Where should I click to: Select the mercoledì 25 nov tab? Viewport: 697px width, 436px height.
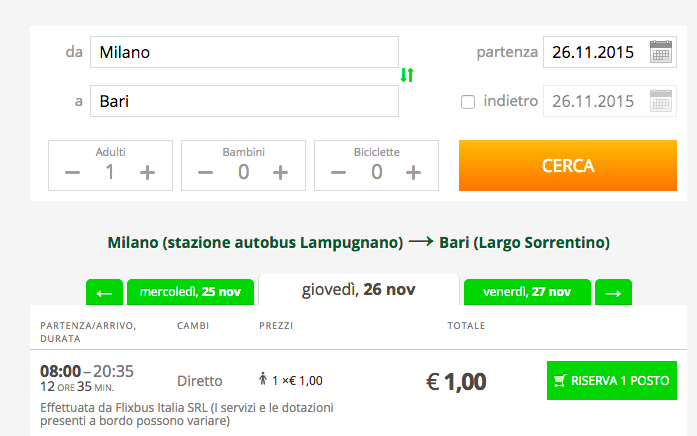click(190, 292)
